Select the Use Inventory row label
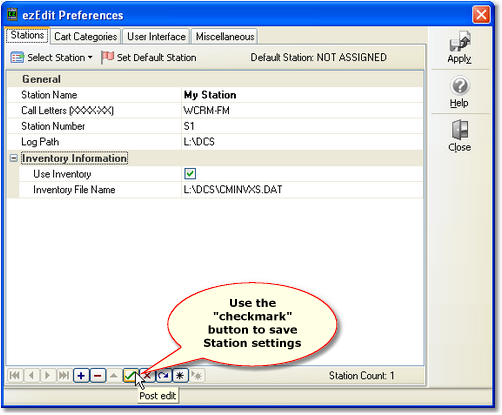The height and width of the screenshot is (415, 502). [x=62, y=174]
